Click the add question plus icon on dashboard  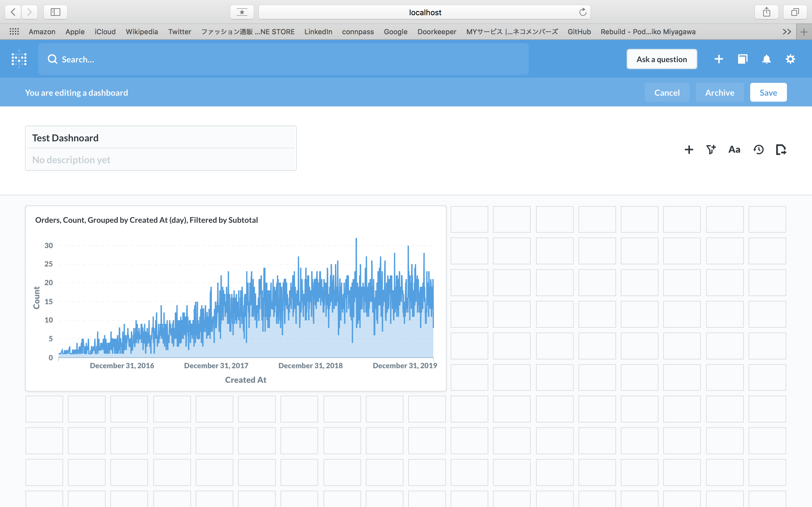click(689, 150)
